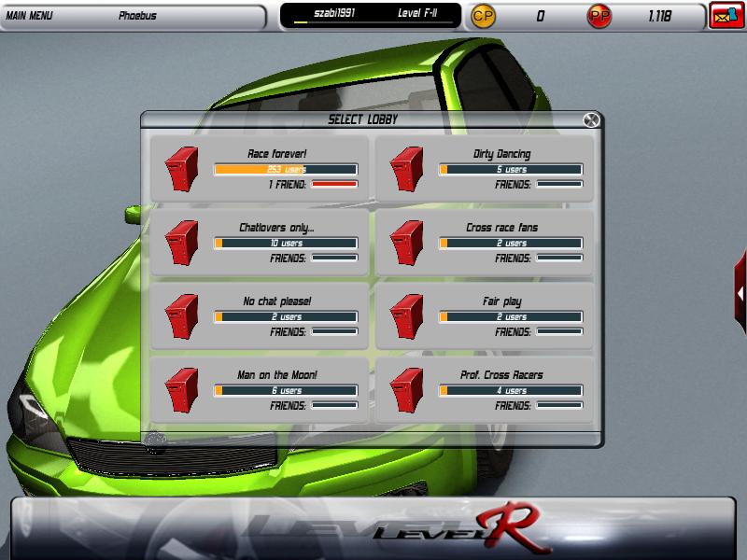
Task: Click the szabi1991 player level panel
Action: click(371, 16)
